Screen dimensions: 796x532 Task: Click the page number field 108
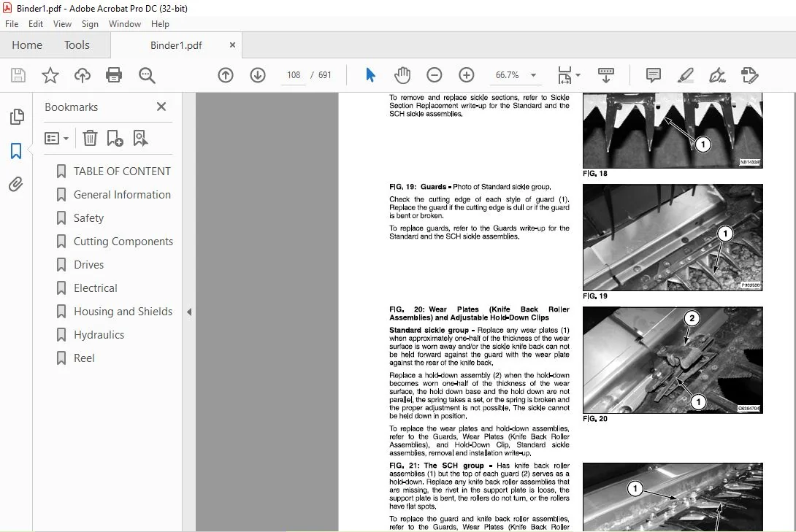(294, 75)
